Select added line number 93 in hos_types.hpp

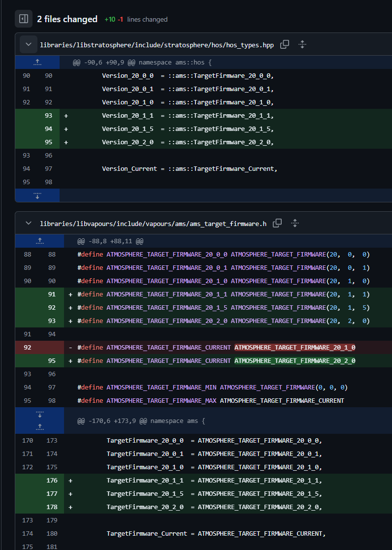click(48, 115)
